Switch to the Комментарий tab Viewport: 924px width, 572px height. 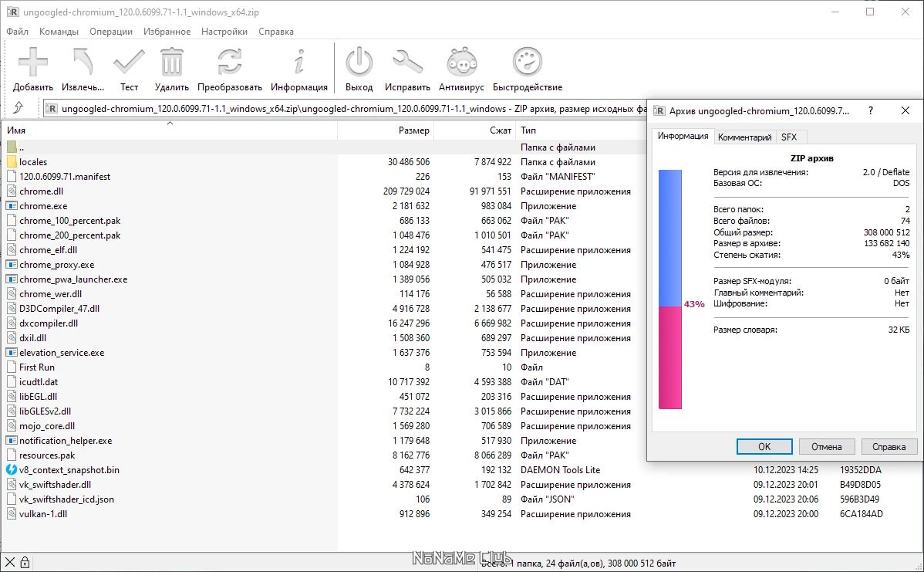pos(744,137)
